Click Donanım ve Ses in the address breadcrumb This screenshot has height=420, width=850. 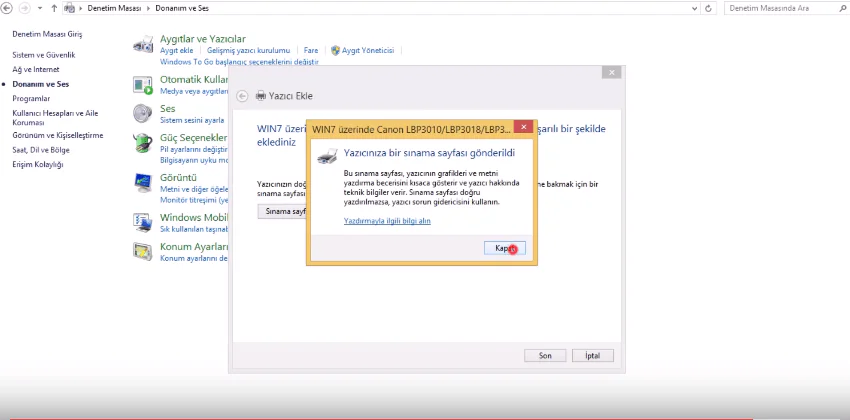(182, 9)
